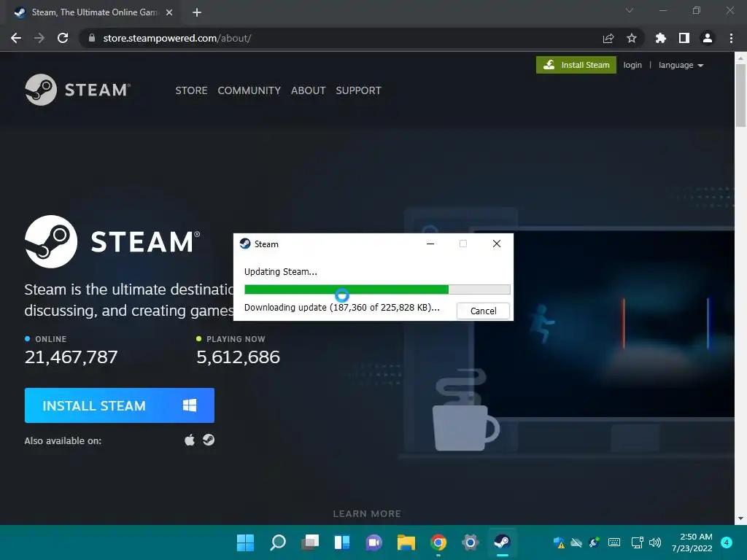Select the Steam, The Ultimate Online Game tab
This screenshot has height=560, width=747.
tap(93, 12)
